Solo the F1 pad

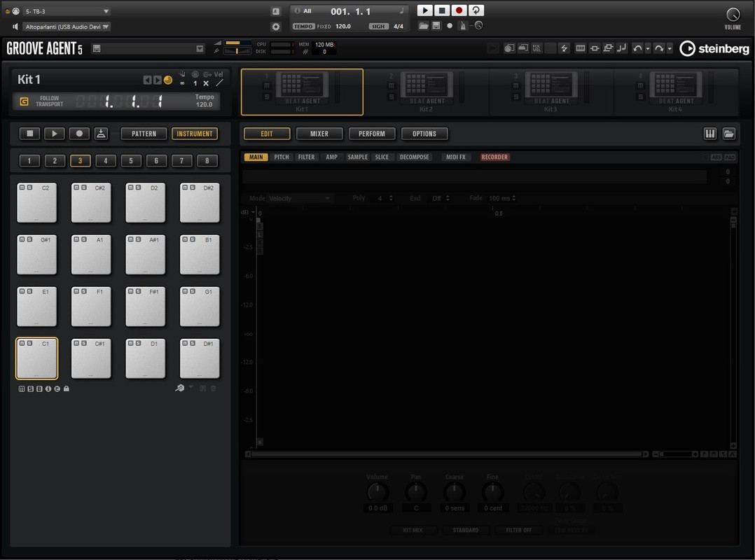pos(84,291)
